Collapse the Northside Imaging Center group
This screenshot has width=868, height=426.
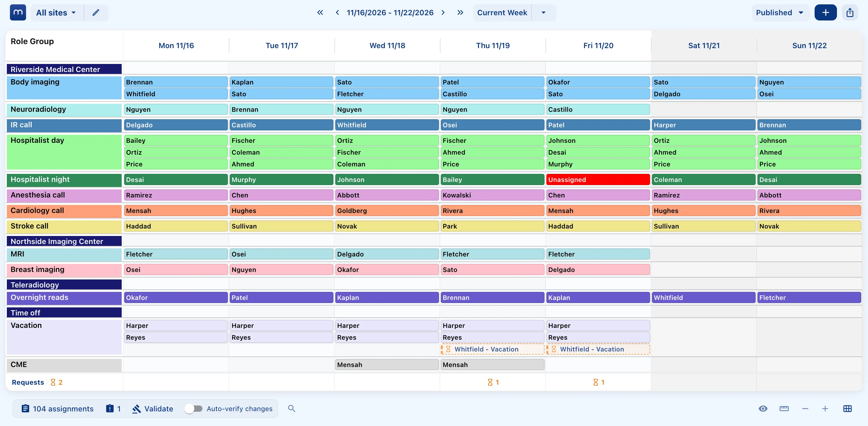coord(64,241)
